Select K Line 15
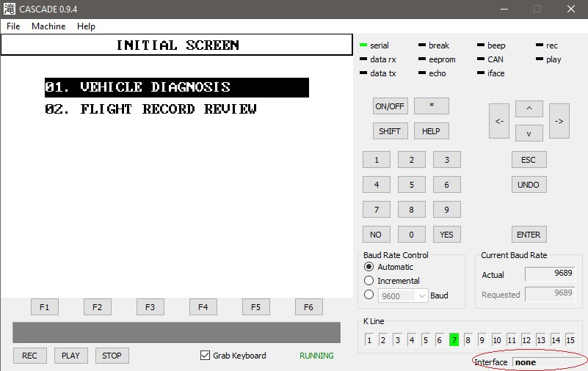This screenshot has width=588, height=371. coord(570,340)
